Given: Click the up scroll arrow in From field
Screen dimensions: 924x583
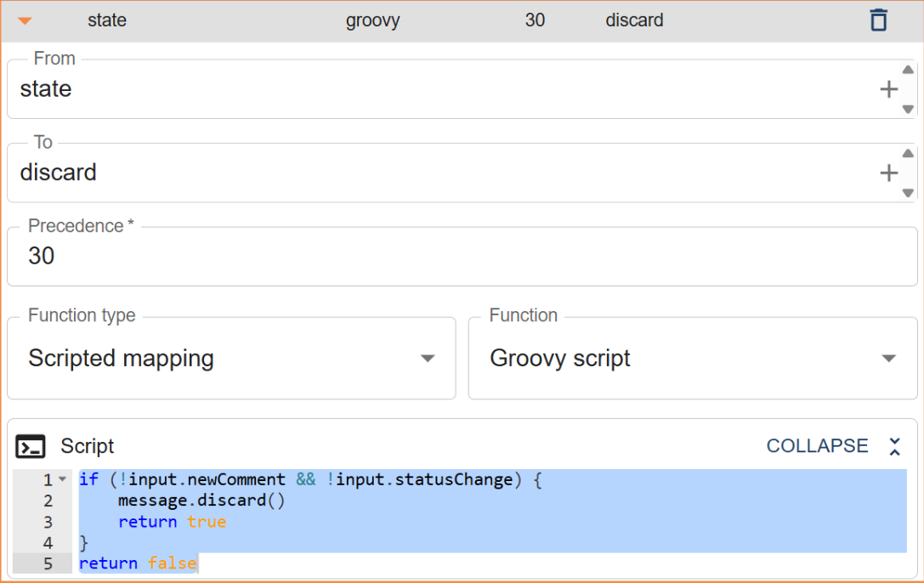Looking at the screenshot, I should [x=908, y=68].
